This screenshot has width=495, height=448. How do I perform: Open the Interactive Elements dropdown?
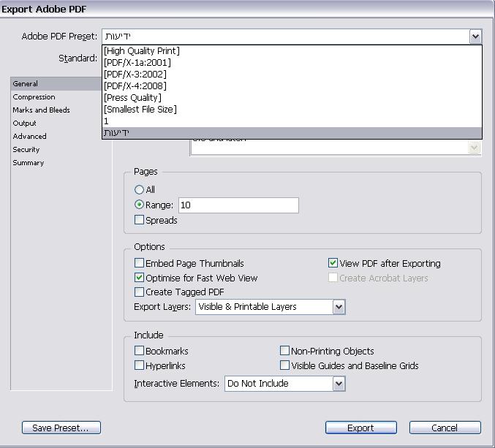tap(339, 384)
